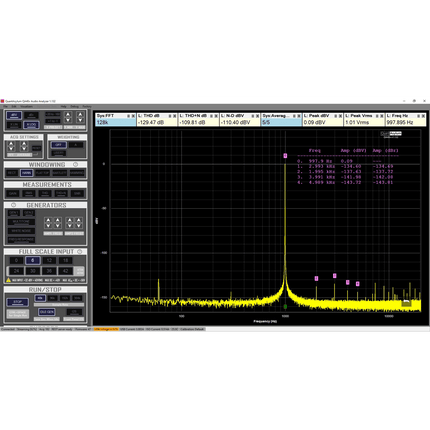The width and height of the screenshot is (430, 430).
Task: Open Windowing info icon
Action: (75, 164)
